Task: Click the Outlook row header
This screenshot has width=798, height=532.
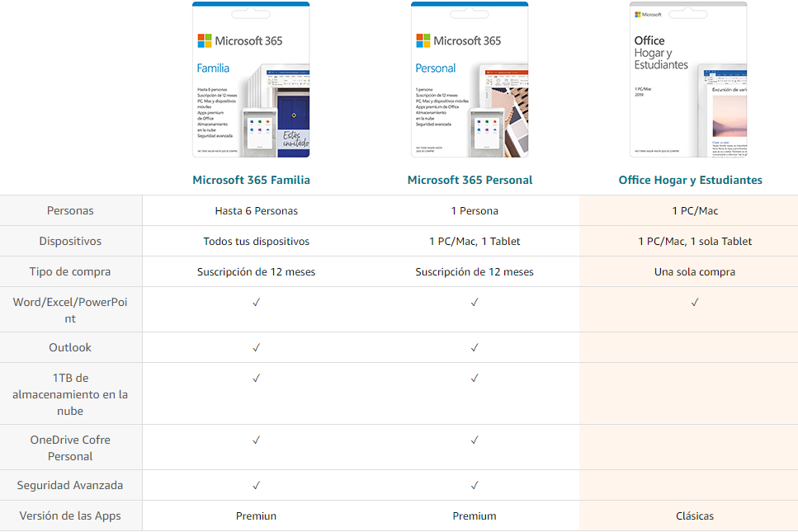Action: point(70,347)
